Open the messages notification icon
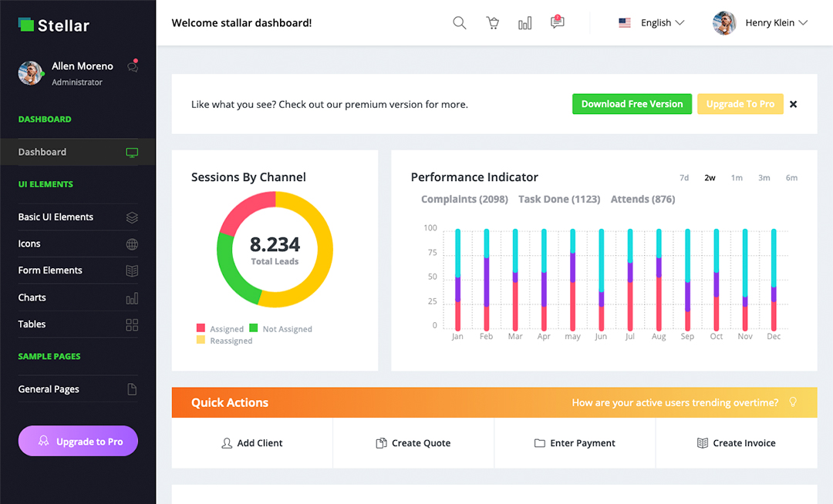 point(557,22)
